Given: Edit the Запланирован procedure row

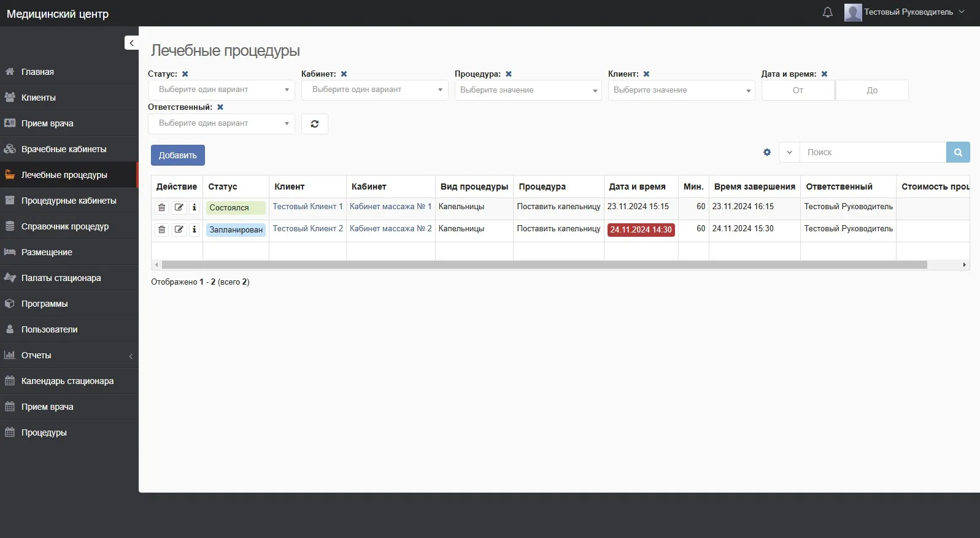Looking at the screenshot, I should point(179,229).
